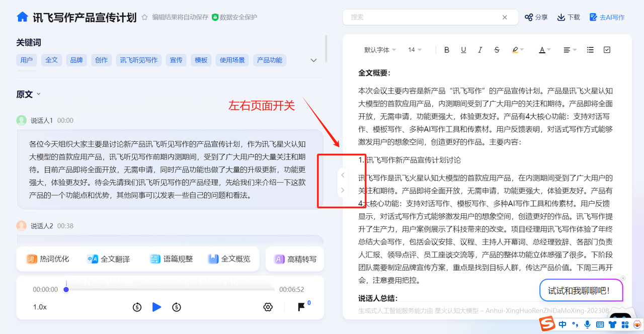
Task: Toggle italic formatting
Action: pos(480,50)
